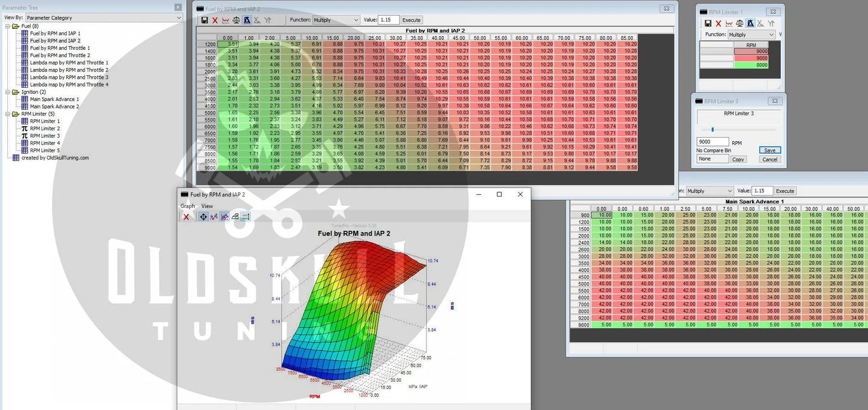Open the Graph menu in 3D graph window
This screenshot has height=410, width=868.
point(187,206)
